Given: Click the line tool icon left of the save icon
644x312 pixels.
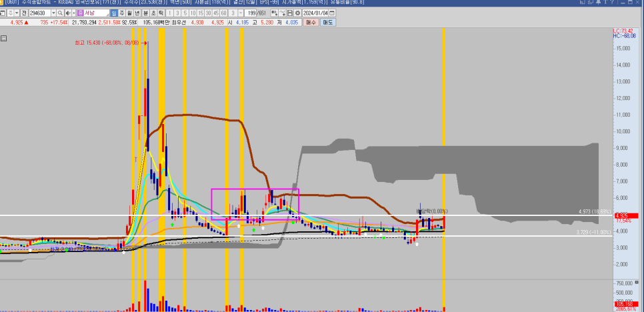Looking at the screenshot, I should pyautogui.click(x=282, y=13).
